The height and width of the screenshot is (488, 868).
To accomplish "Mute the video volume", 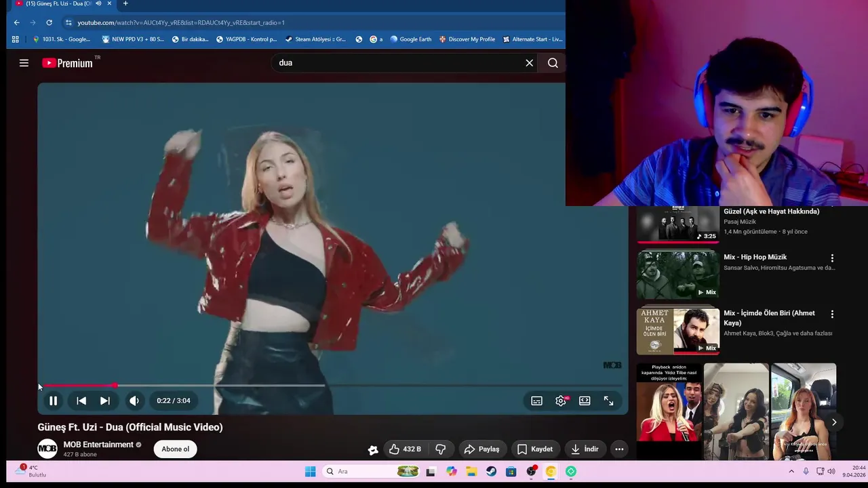I will (134, 401).
